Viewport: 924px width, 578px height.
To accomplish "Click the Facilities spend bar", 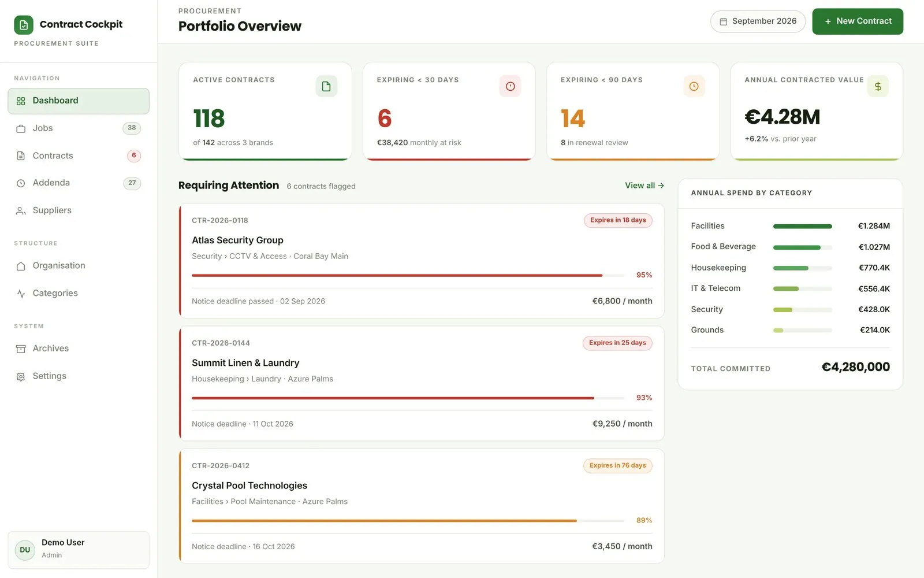I will pos(803,226).
